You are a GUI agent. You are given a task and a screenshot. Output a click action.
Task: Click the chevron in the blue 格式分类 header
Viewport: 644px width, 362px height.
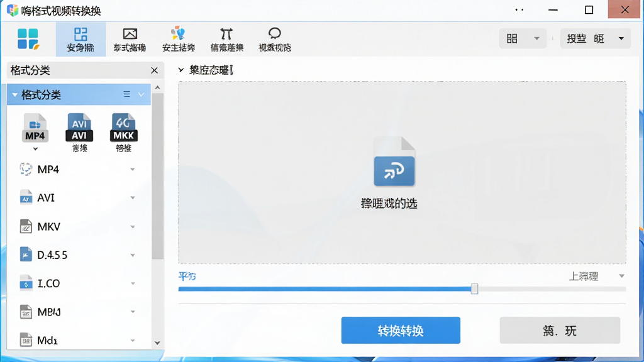[142, 94]
